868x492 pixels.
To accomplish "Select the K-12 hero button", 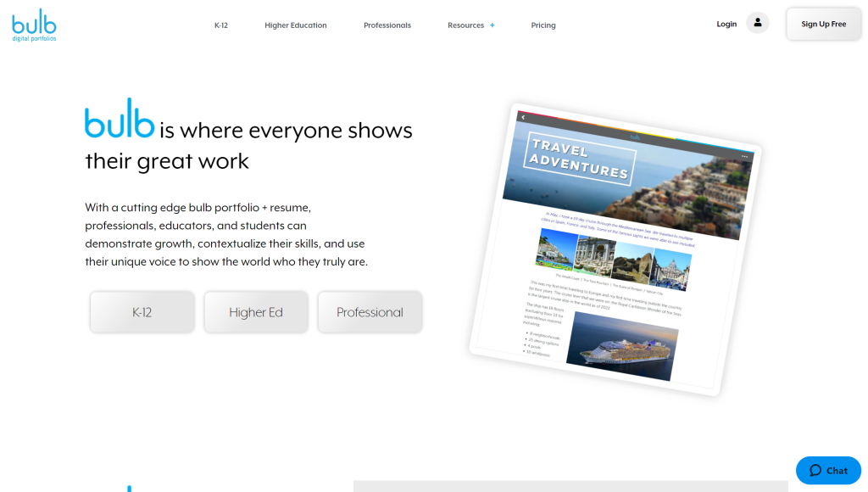I will click(142, 312).
